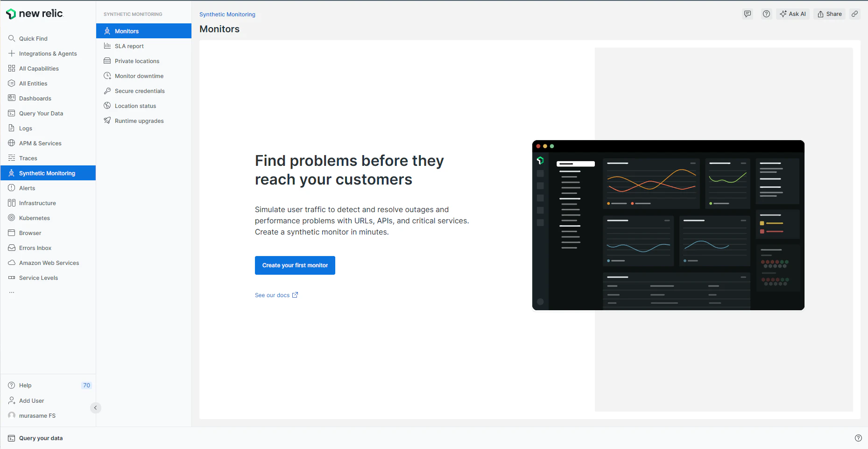Click the Share button

click(830, 14)
